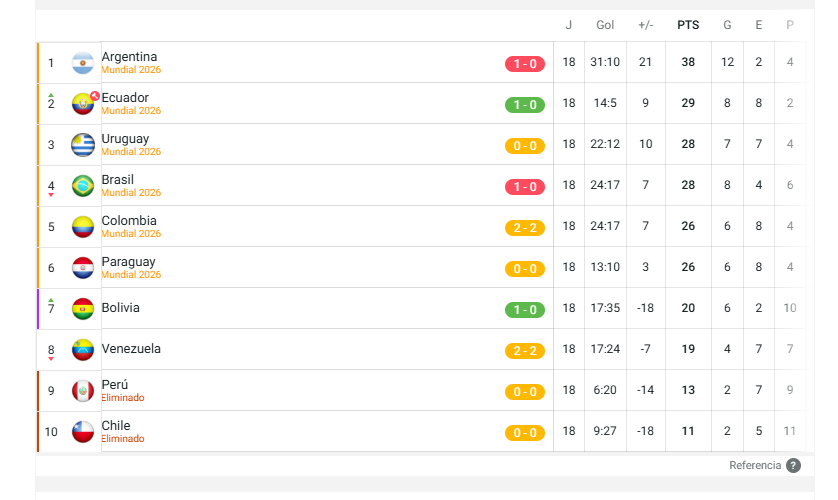This screenshot has width=838, height=500.
Task: Open Ecuador's green 1-0 result badge
Action: coord(525,105)
